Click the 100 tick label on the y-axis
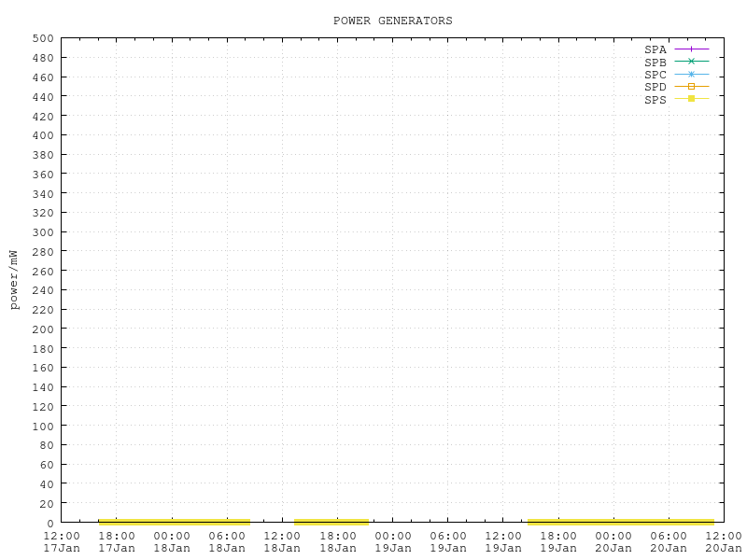The height and width of the screenshot is (560, 747). point(43,426)
